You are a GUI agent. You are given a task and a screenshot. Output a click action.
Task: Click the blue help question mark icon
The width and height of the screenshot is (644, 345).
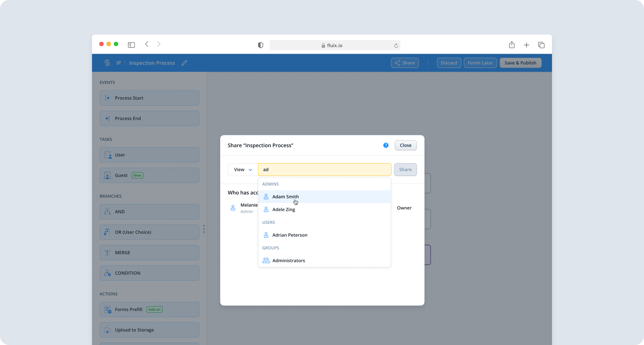pos(386,145)
